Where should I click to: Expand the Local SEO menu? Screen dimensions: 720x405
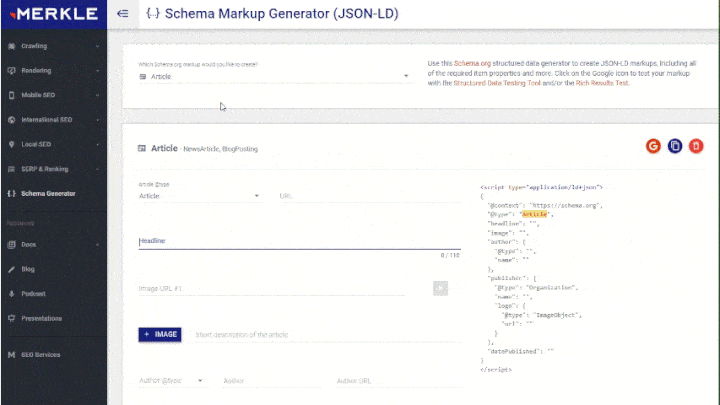[97, 144]
